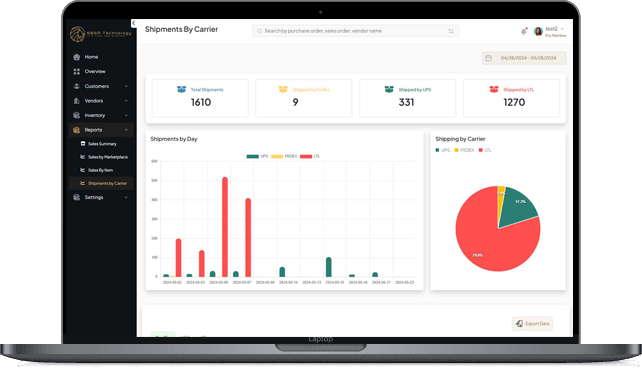Click the red LTL bar for 2024-05-02
Viewport: 642px width, 368px height.
[x=179, y=258]
